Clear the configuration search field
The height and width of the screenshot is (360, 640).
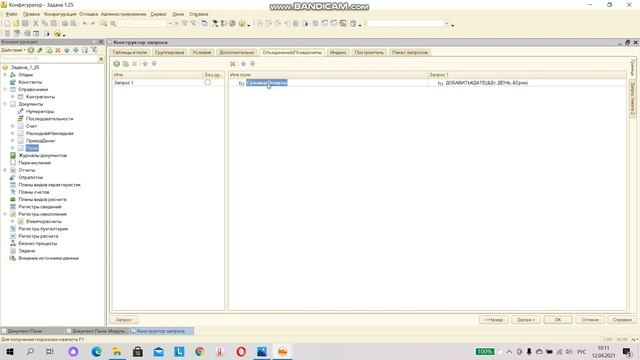pos(101,59)
